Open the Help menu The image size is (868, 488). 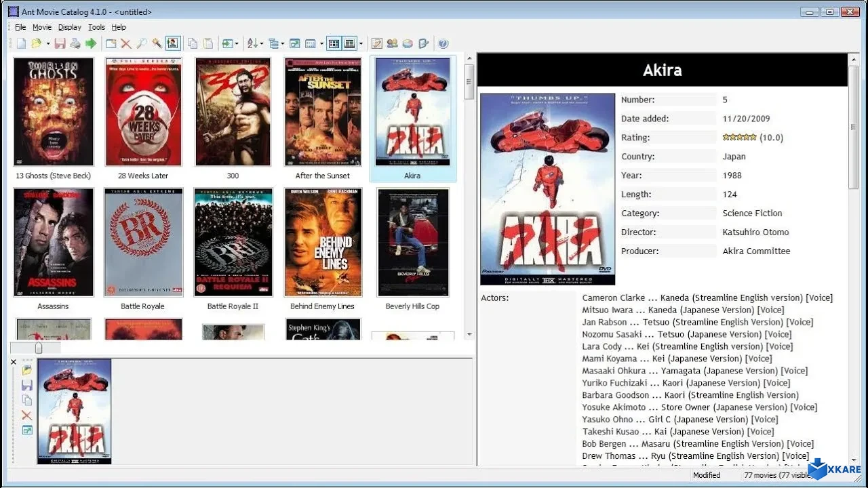coord(119,27)
